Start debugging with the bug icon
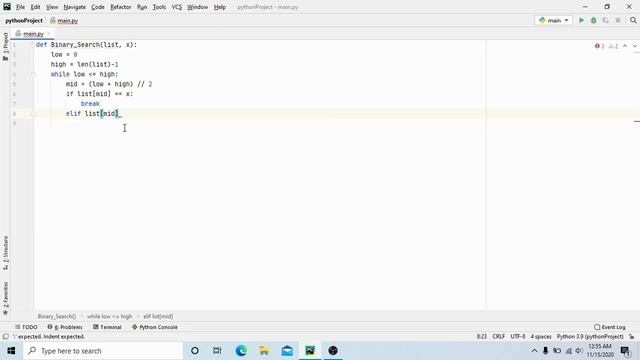Viewport: 640px width, 360px height. [593, 20]
